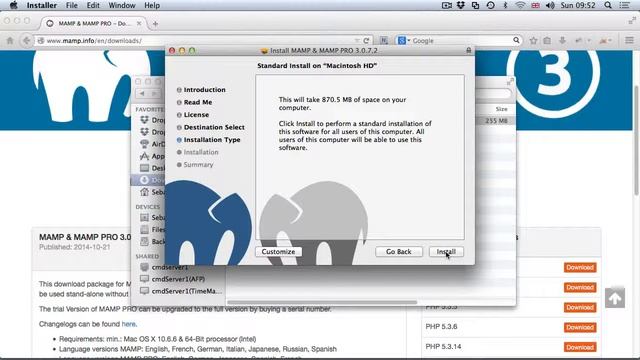Click the changelogs 'here' link
The image size is (640, 360).
(x=128, y=324)
